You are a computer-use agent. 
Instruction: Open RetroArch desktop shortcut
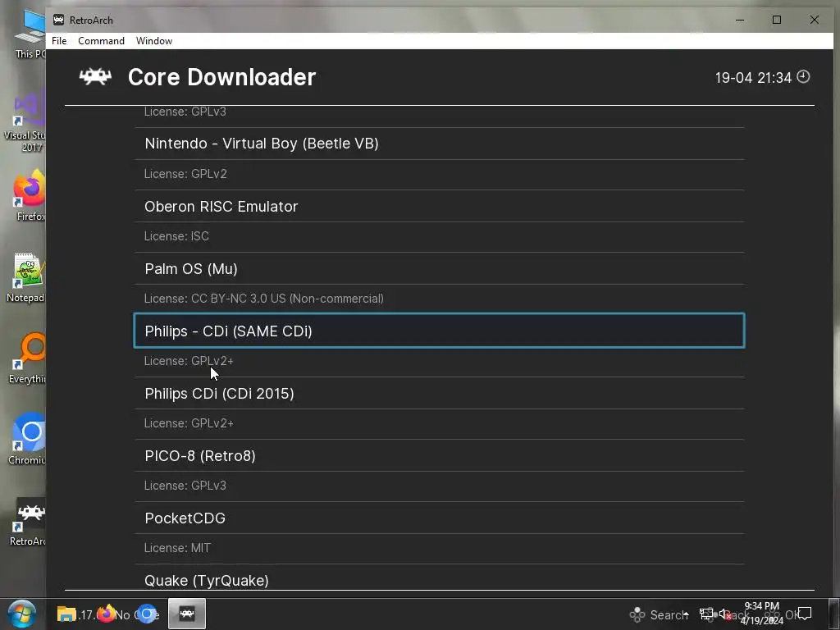[29, 521]
